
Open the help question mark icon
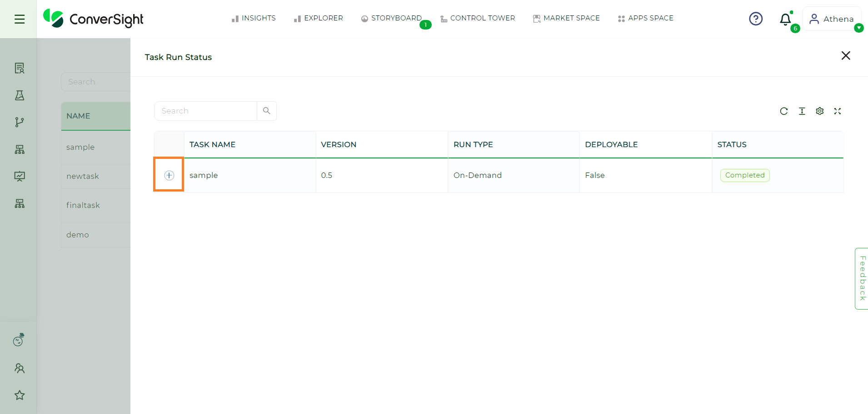click(756, 19)
